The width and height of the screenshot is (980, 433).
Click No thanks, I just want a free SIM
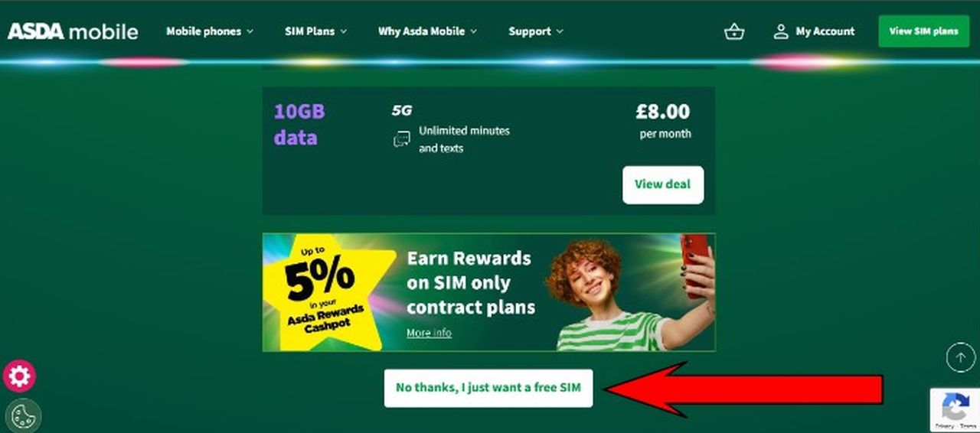click(488, 387)
